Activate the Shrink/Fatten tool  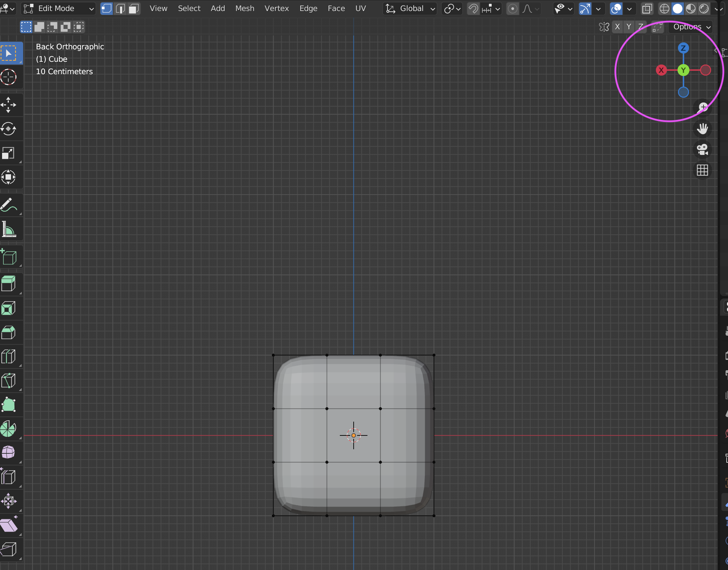[x=9, y=501]
